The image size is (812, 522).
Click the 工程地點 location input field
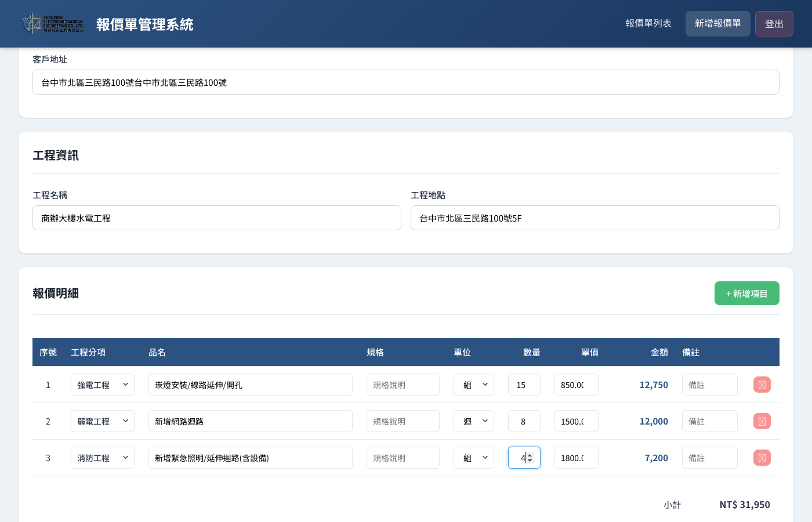pyautogui.click(x=594, y=217)
